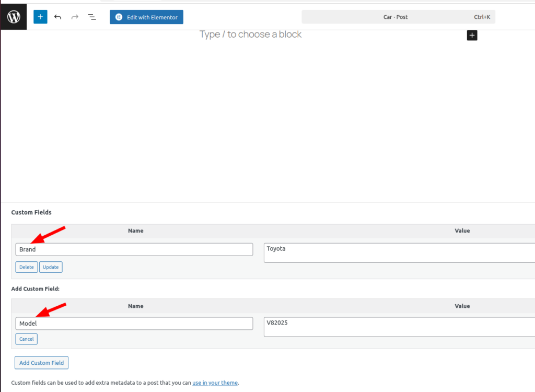Focus the Model name field
535x392 pixels.
134,324
